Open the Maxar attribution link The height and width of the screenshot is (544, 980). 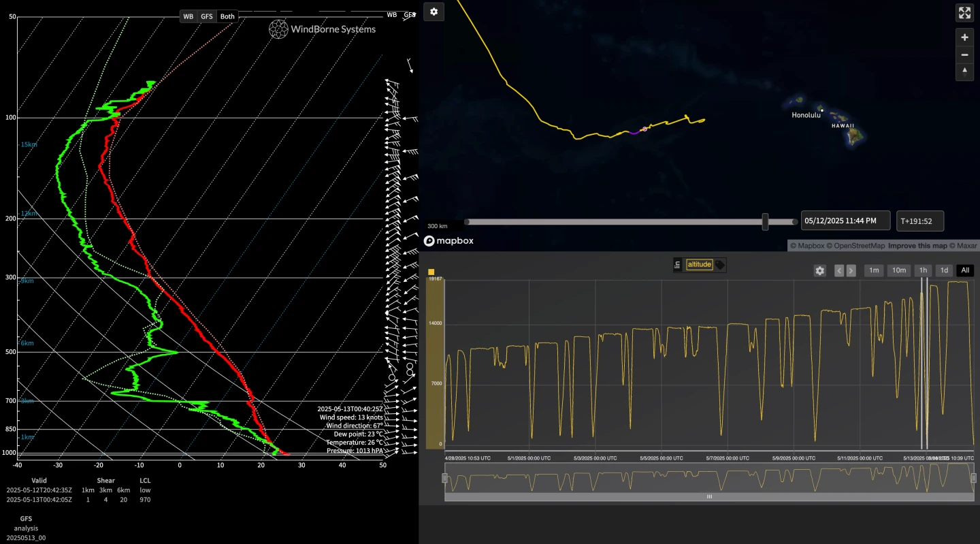(x=963, y=246)
